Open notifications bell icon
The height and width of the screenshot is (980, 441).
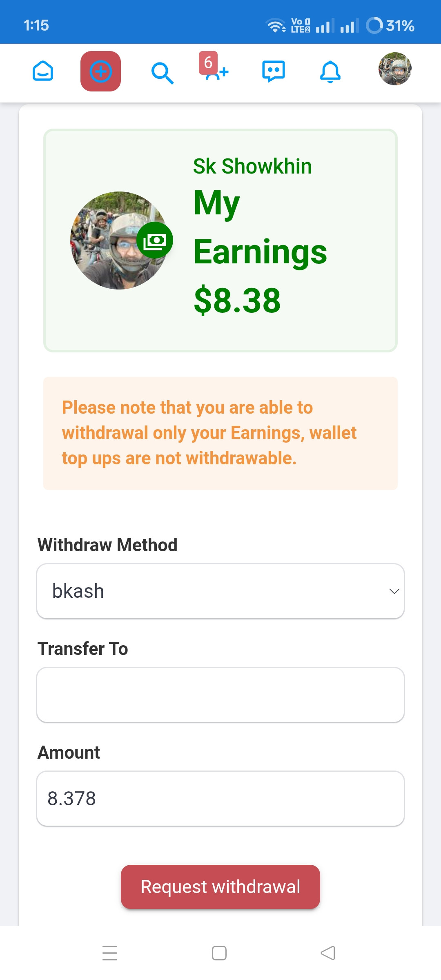coord(330,72)
